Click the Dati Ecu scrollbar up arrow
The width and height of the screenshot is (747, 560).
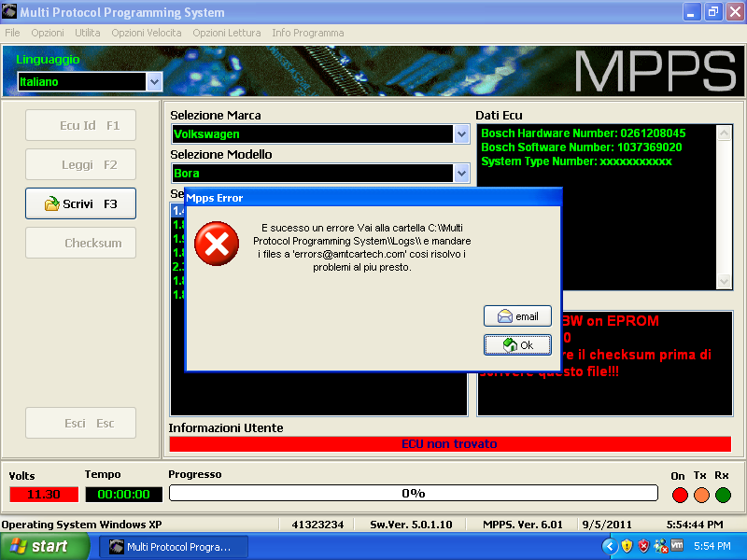tap(725, 133)
